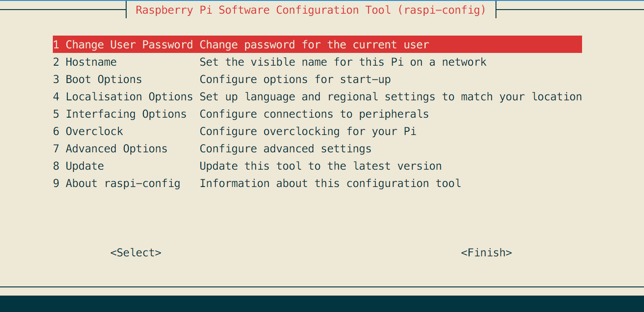
Task: Click the raspi-config window title text
Action: 311,10
